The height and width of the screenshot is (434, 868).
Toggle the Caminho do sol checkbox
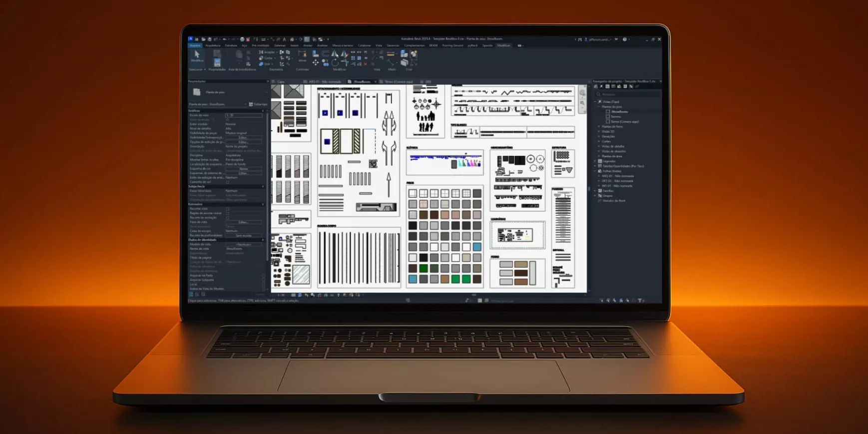[x=228, y=182]
